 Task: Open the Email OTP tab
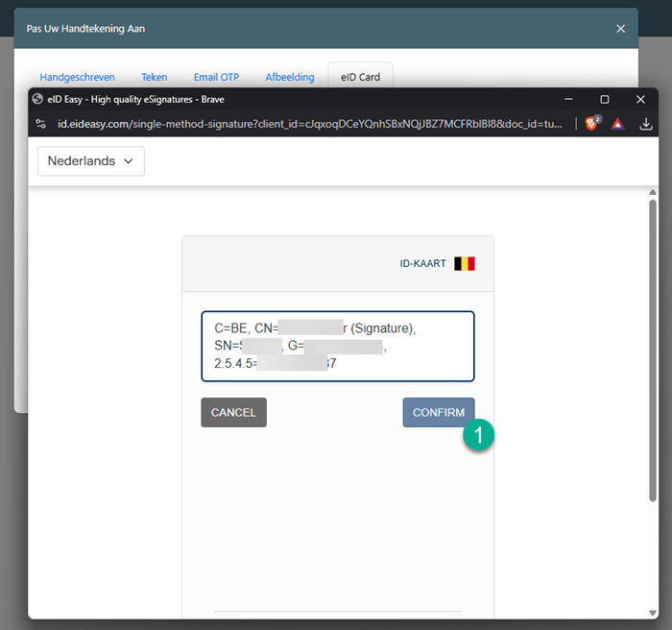216,77
